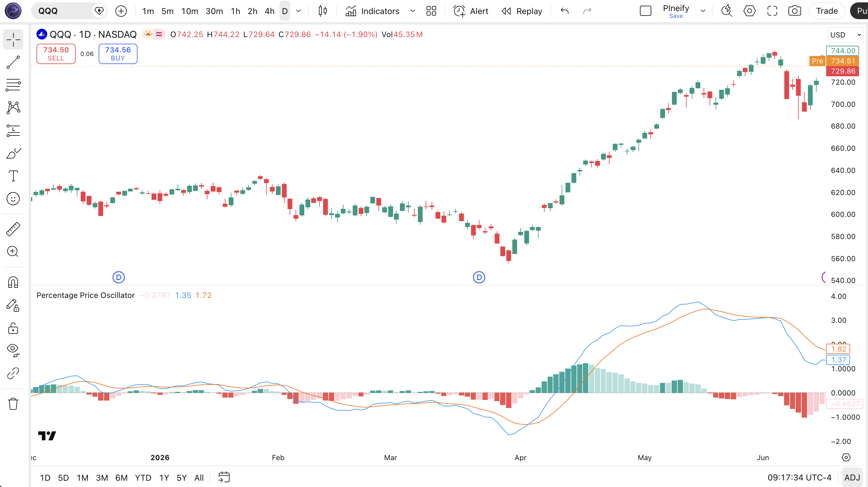Toggle ADJ adjusted data button
This screenshot has height=487, width=868.
pyautogui.click(x=852, y=477)
